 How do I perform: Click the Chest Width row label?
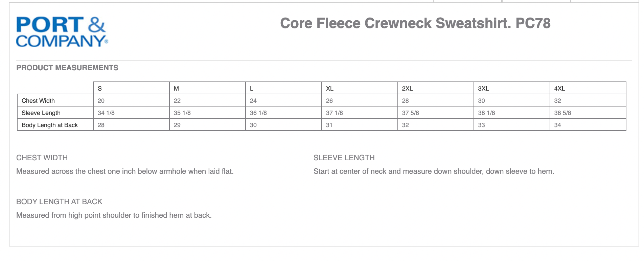(38, 101)
